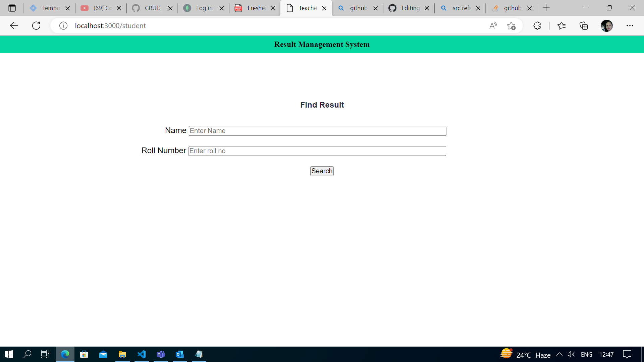
Task: Open the site information panel
Action: coord(63,25)
